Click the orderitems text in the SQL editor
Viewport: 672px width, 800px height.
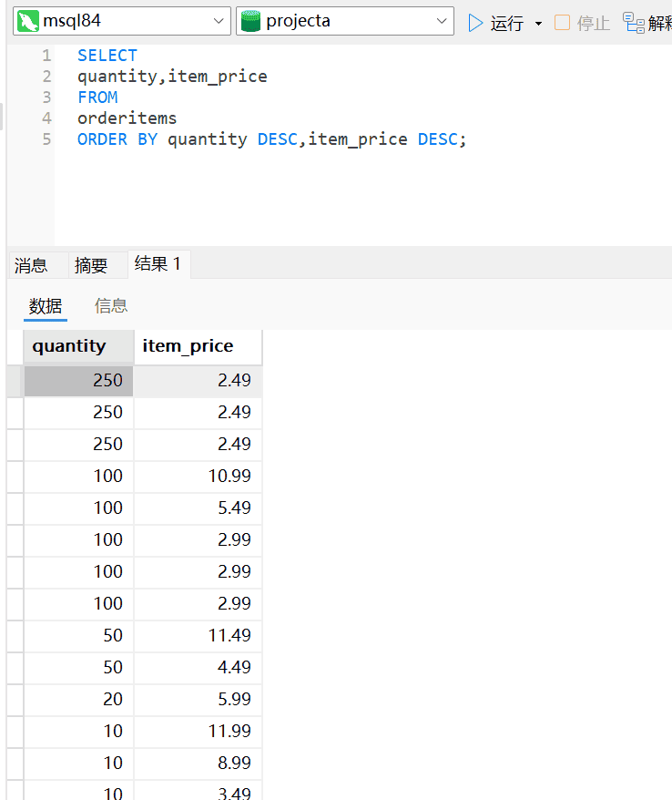(127, 118)
